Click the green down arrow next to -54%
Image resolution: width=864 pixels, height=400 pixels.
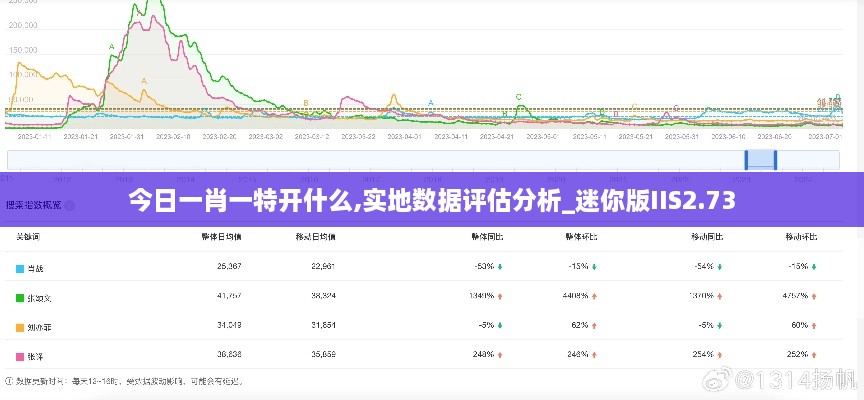click(719, 267)
